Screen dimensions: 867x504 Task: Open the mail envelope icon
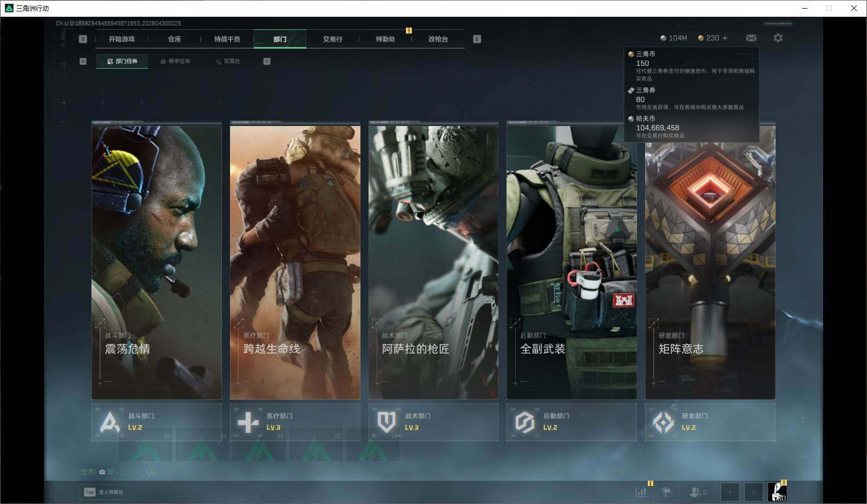751,38
